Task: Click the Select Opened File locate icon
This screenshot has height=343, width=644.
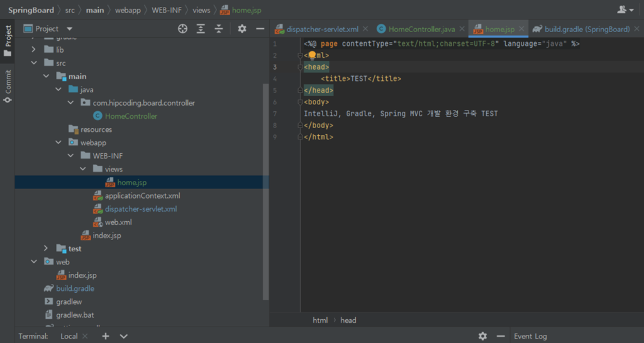Action: click(182, 29)
